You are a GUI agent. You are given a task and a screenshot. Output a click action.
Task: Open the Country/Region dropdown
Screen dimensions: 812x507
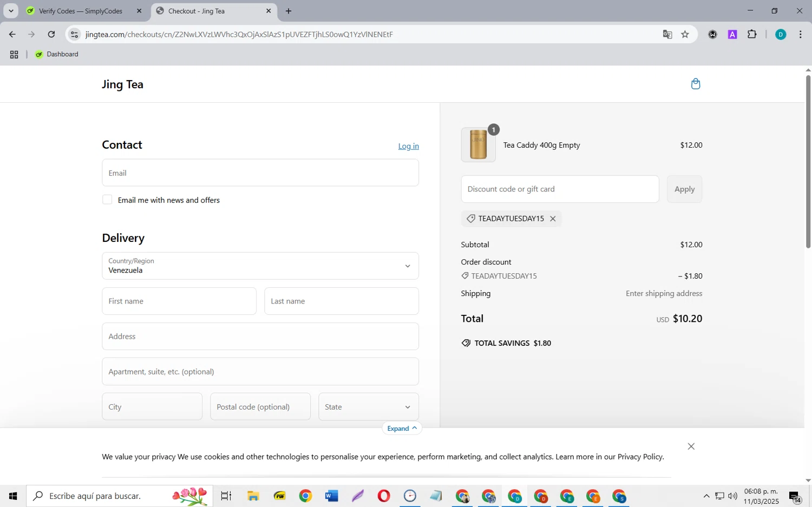(x=260, y=266)
